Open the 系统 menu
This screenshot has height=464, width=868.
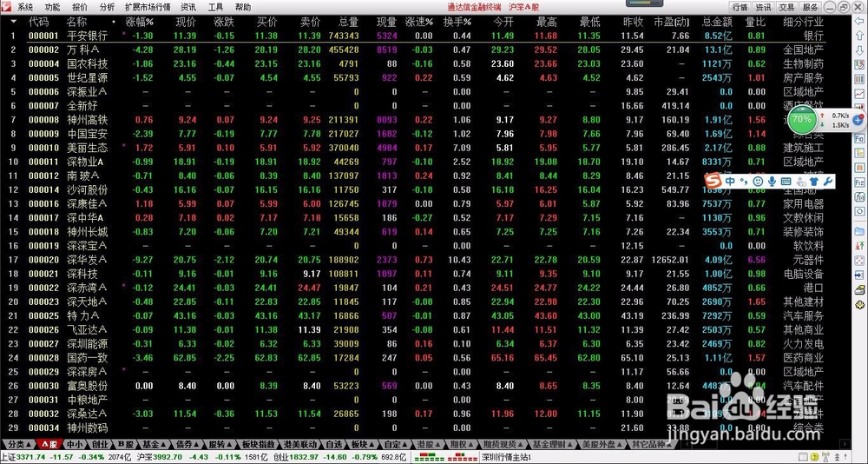pyautogui.click(x=25, y=7)
